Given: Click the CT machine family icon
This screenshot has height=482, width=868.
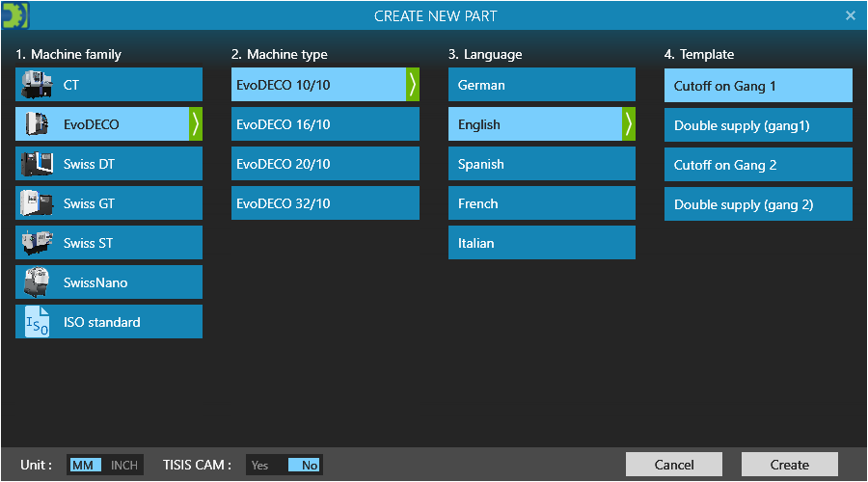Looking at the screenshot, I should click(x=38, y=85).
